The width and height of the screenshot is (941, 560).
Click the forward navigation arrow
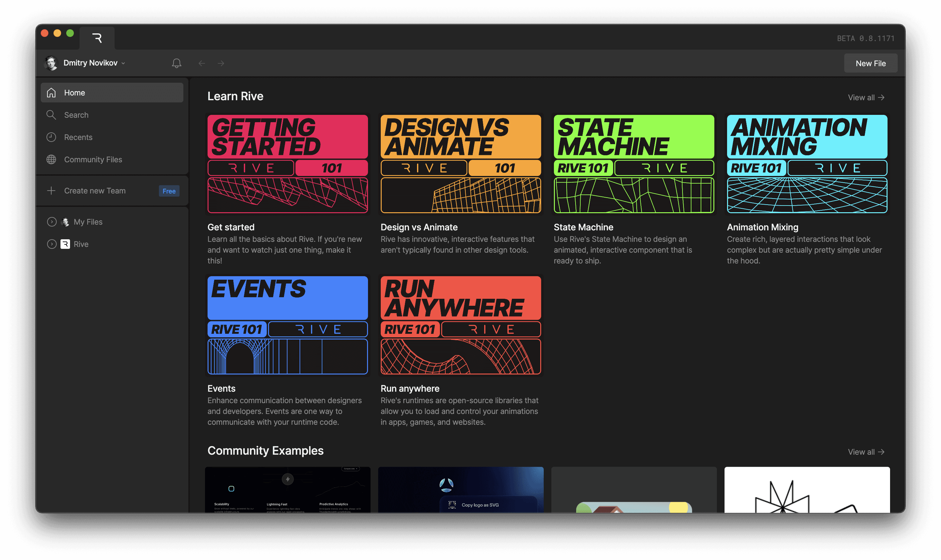[x=221, y=63]
